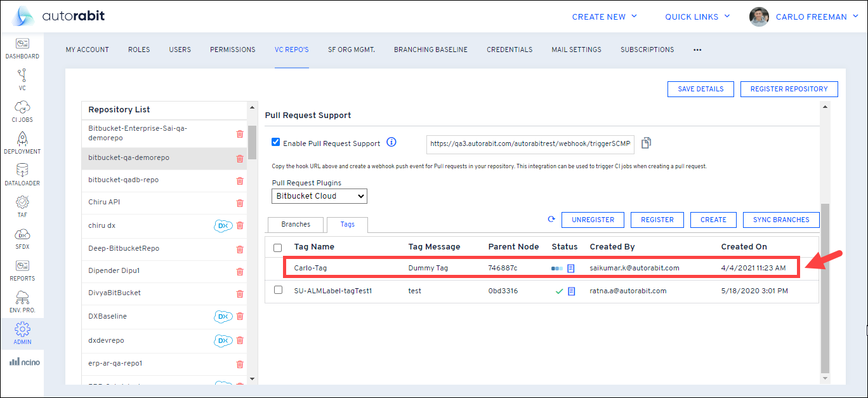Screen dimensions: 868x398
Task: Click the webhook URL text field
Action: pyautogui.click(x=530, y=144)
